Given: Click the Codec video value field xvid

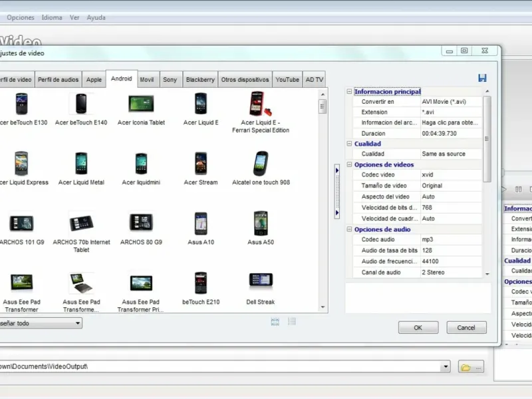Looking at the screenshot, I should click(450, 175).
